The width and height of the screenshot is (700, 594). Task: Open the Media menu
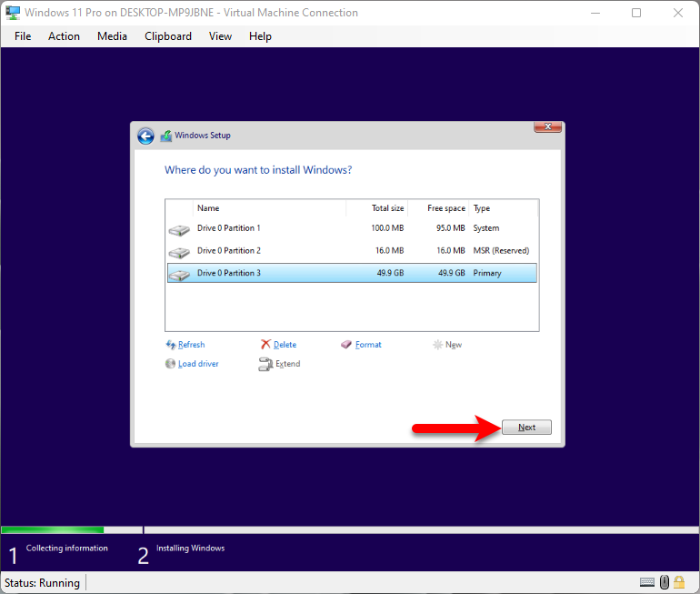click(x=112, y=36)
